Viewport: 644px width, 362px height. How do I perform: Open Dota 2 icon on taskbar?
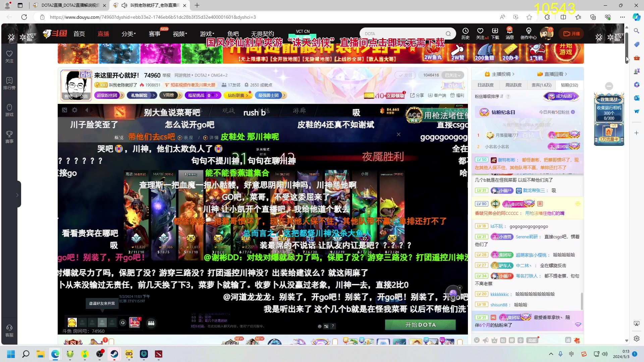pos(159,354)
